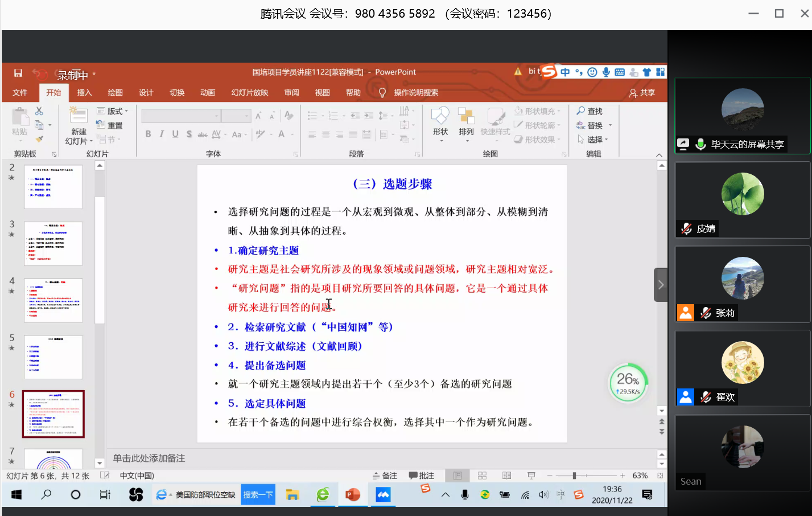Click the Find (查找) magnifier icon
The height and width of the screenshot is (516, 812).
point(581,111)
